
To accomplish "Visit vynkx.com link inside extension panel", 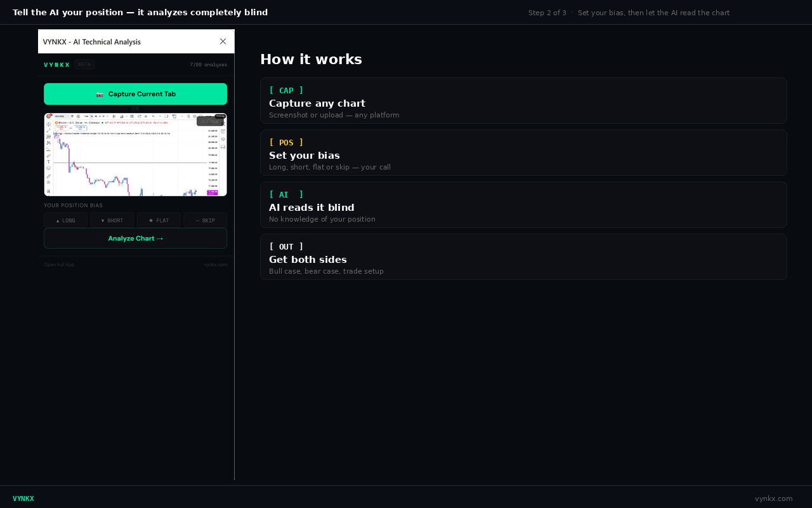I will pos(216,265).
